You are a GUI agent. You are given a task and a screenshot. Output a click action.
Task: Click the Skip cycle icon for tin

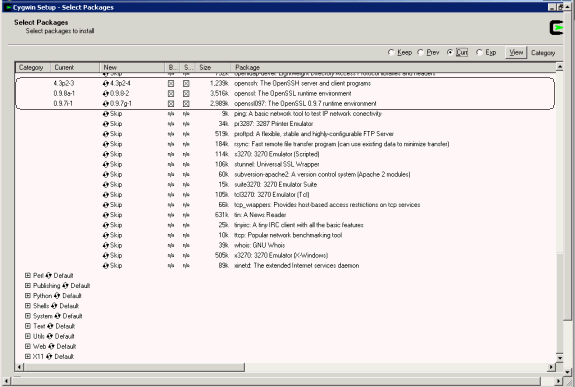pyautogui.click(x=106, y=215)
